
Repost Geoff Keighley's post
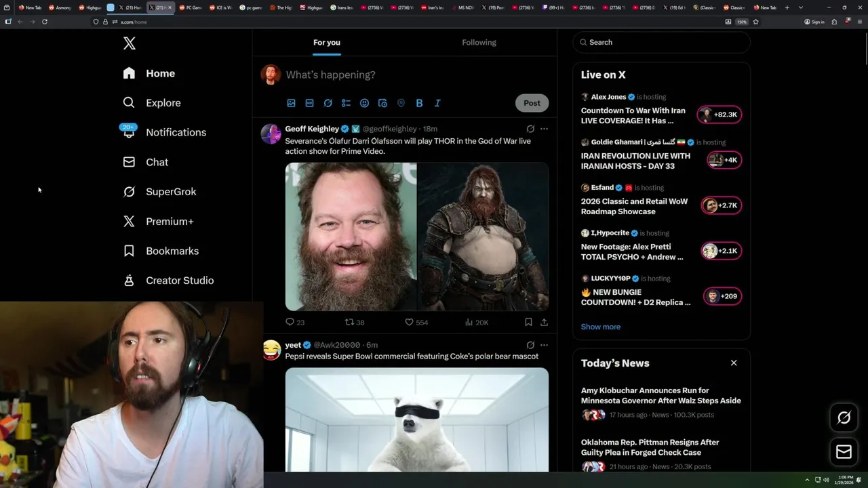pyautogui.click(x=355, y=323)
